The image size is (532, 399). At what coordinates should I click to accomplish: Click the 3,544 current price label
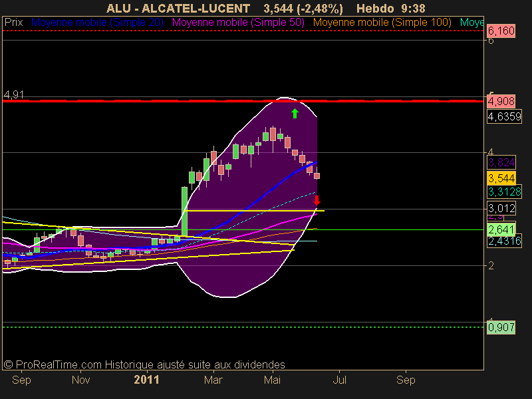501,178
